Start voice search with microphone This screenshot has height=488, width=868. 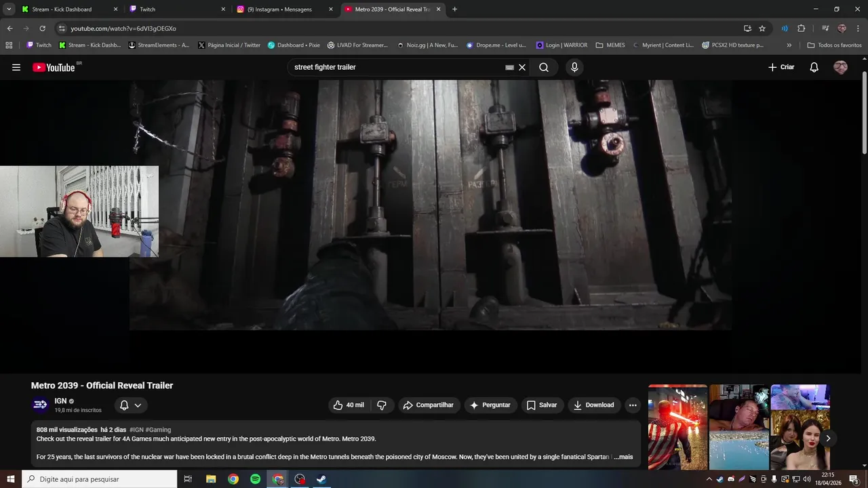[574, 67]
